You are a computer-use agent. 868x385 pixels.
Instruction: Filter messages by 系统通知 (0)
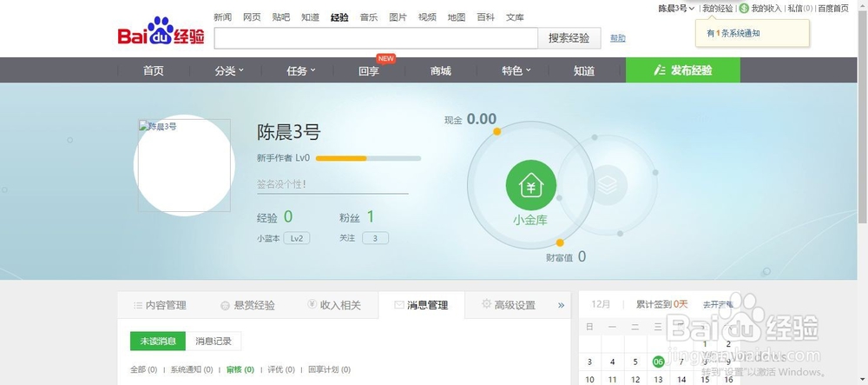pos(192,369)
